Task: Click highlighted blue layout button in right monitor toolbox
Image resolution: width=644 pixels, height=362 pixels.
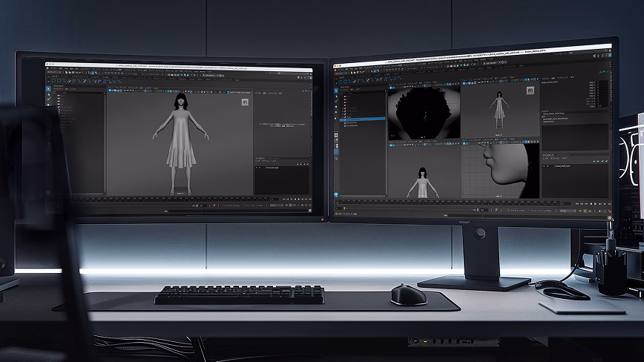Action: [336, 151]
